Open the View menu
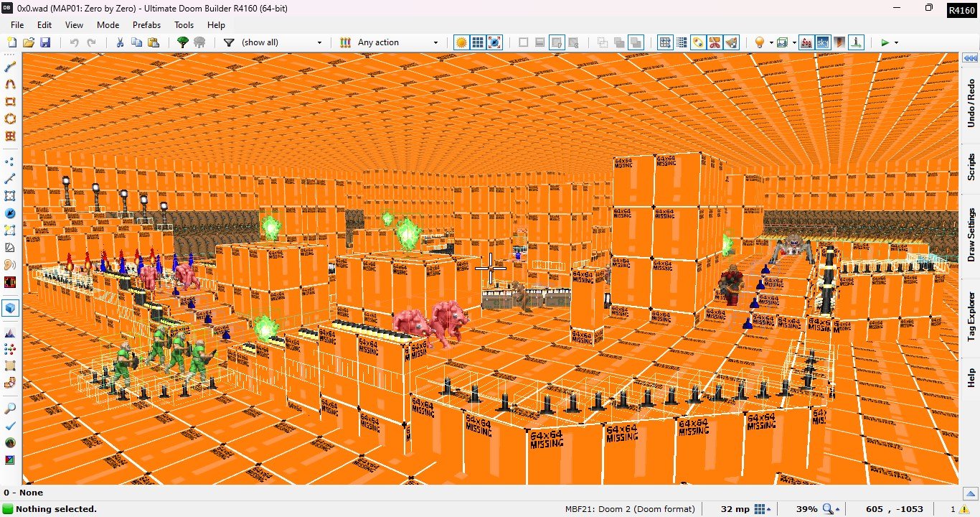 (x=74, y=24)
